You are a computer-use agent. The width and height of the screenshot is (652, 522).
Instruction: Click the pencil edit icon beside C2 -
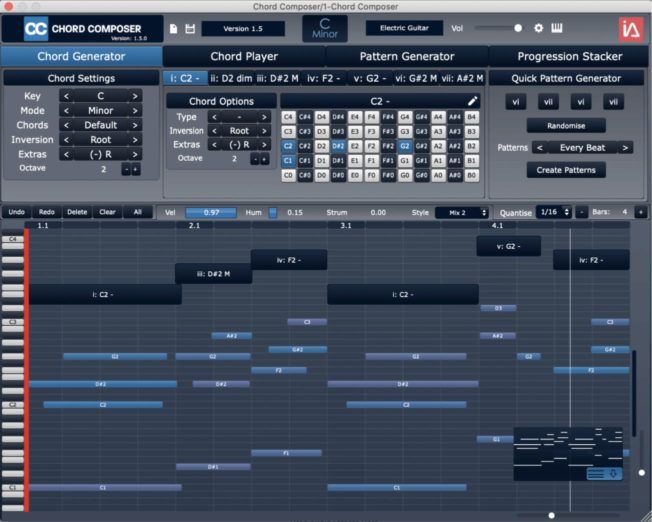click(x=472, y=101)
